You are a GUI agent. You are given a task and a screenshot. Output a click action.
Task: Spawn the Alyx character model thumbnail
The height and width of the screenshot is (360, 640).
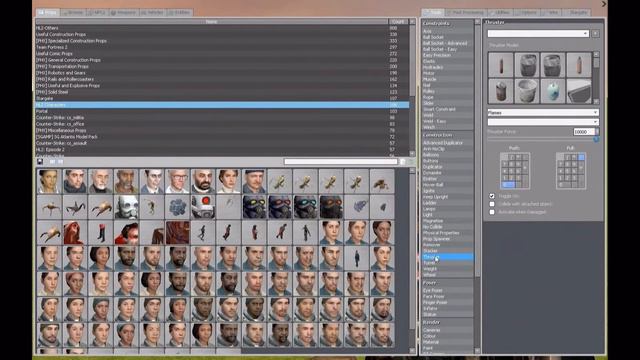pyautogui.click(x=49, y=182)
